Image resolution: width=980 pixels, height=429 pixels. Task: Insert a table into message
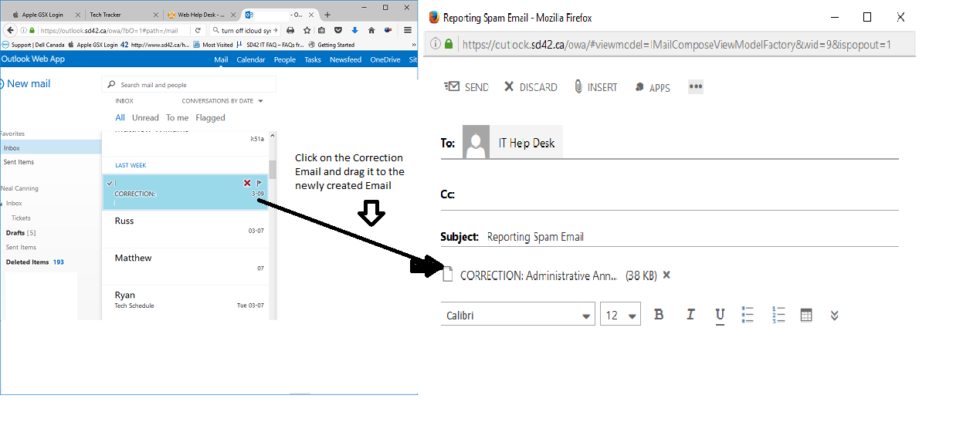click(x=806, y=315)
